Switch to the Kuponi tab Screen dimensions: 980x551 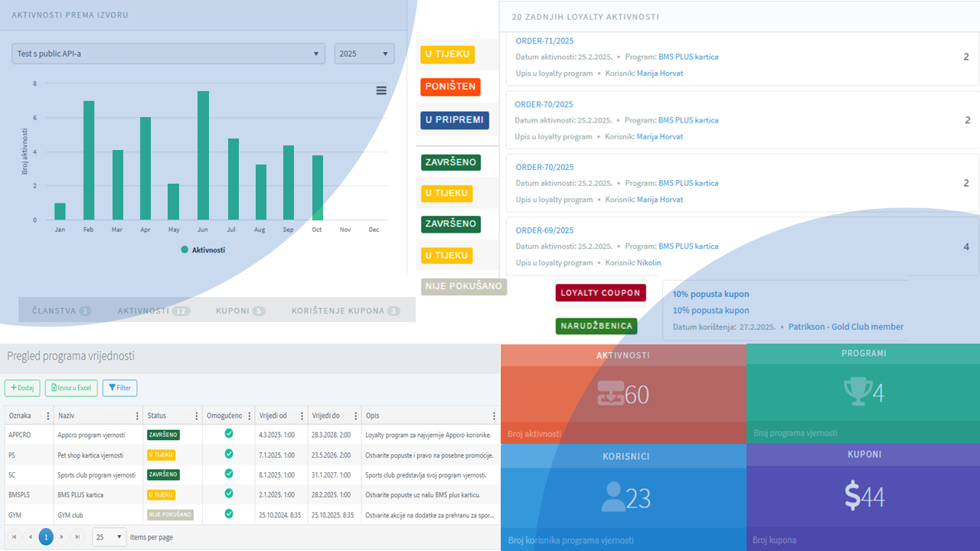pos(240,311)
